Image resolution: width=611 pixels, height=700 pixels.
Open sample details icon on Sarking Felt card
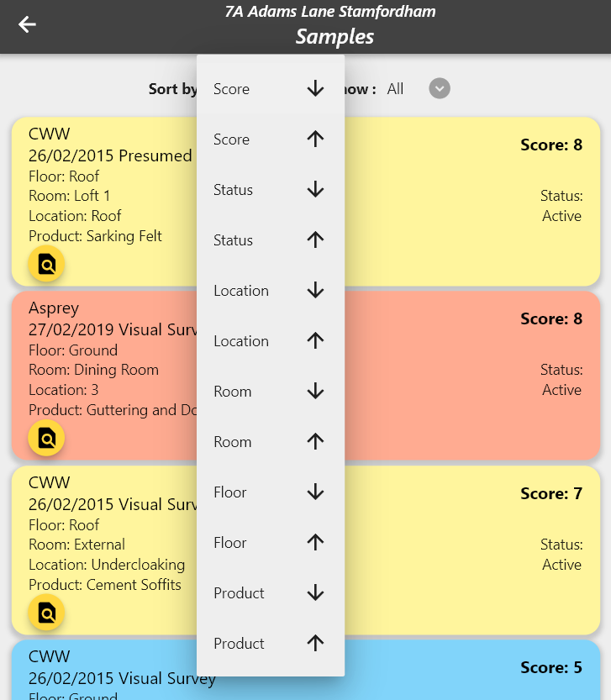(x=47, y=265)
